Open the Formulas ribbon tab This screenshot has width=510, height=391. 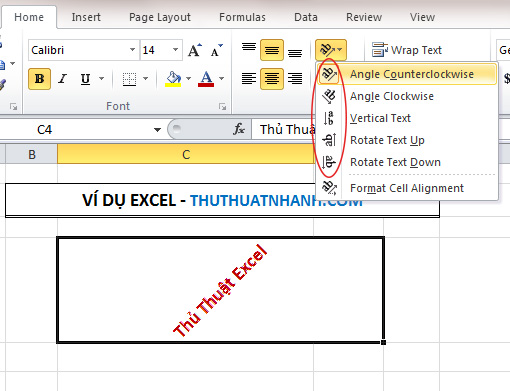point(242,17)
